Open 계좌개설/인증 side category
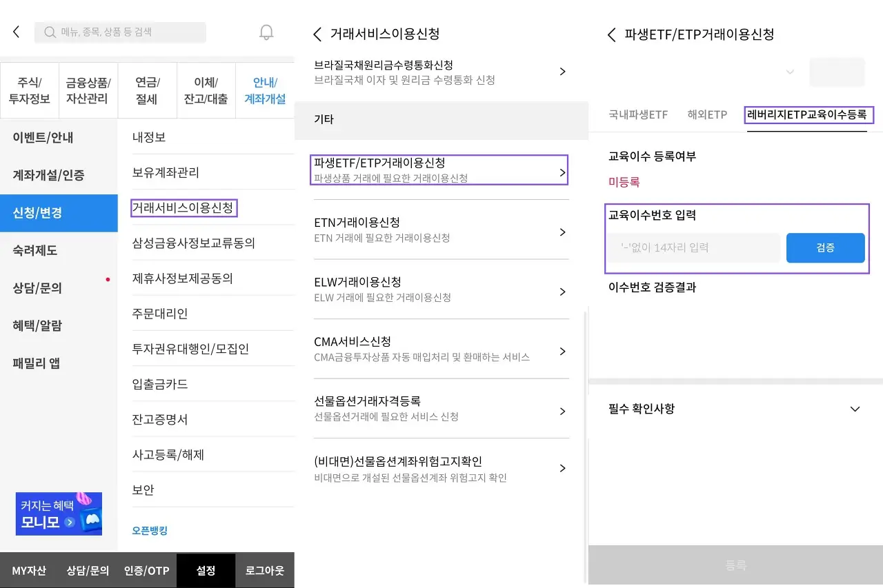This screenshot has width=883, height=588. click(59, 175)
